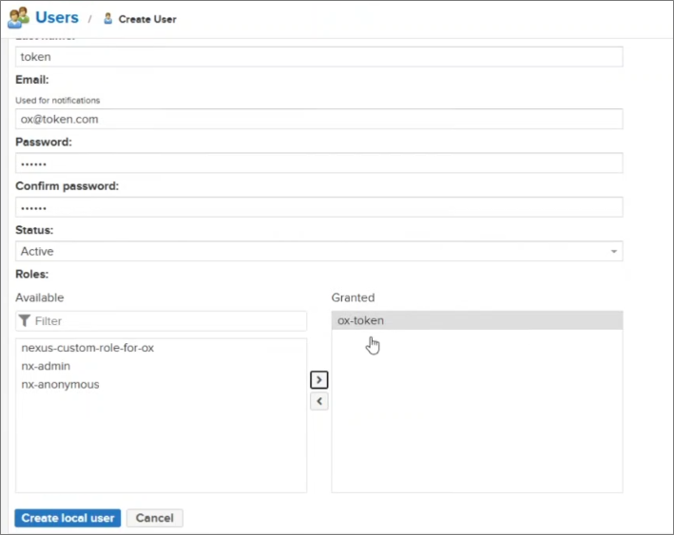Click the last name field containing token
This screenshot has height=535, width=674.
[319, 57]
